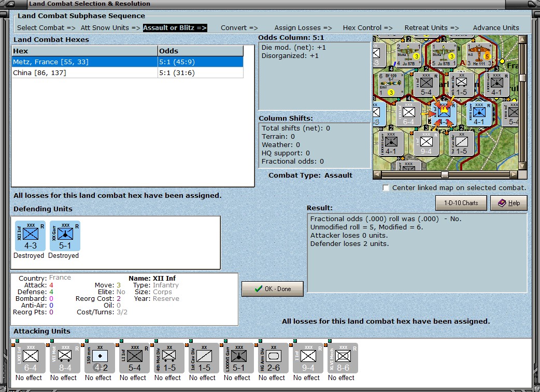Click the blue XXIII Garr 4-1 unit on map
540x392 pixels.
pyautogui.click(x=479, y=114)
